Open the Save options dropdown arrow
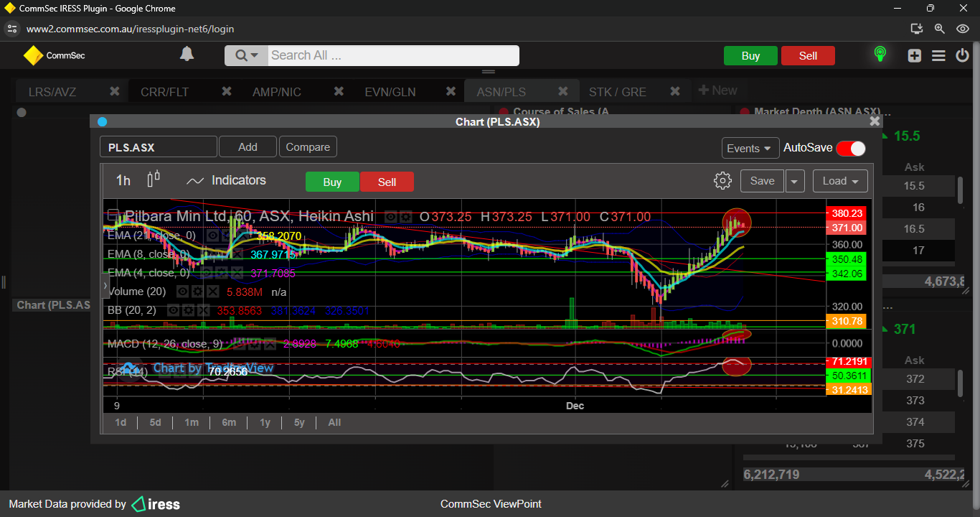 [x=794, y=181]
